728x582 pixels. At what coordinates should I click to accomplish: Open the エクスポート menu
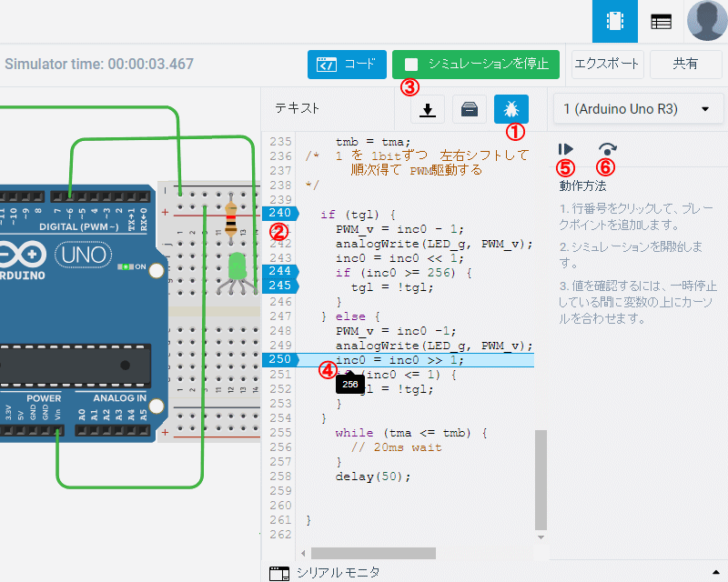607,65
